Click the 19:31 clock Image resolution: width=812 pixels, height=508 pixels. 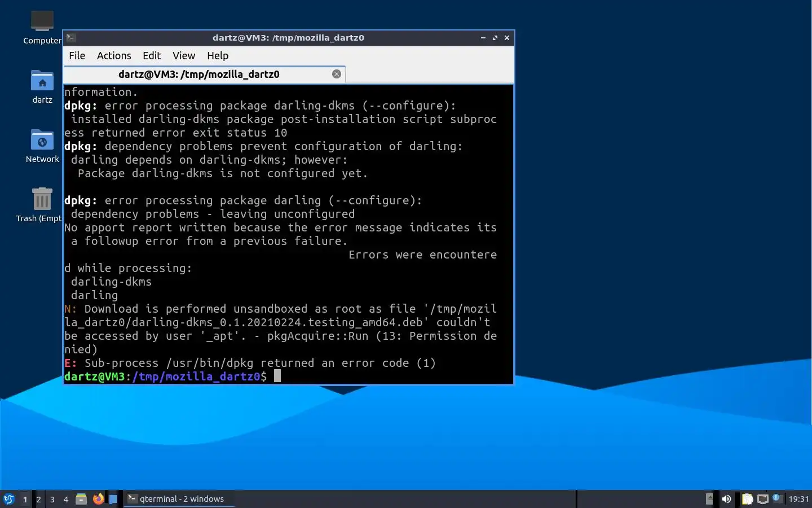click(x=798, y=499)
